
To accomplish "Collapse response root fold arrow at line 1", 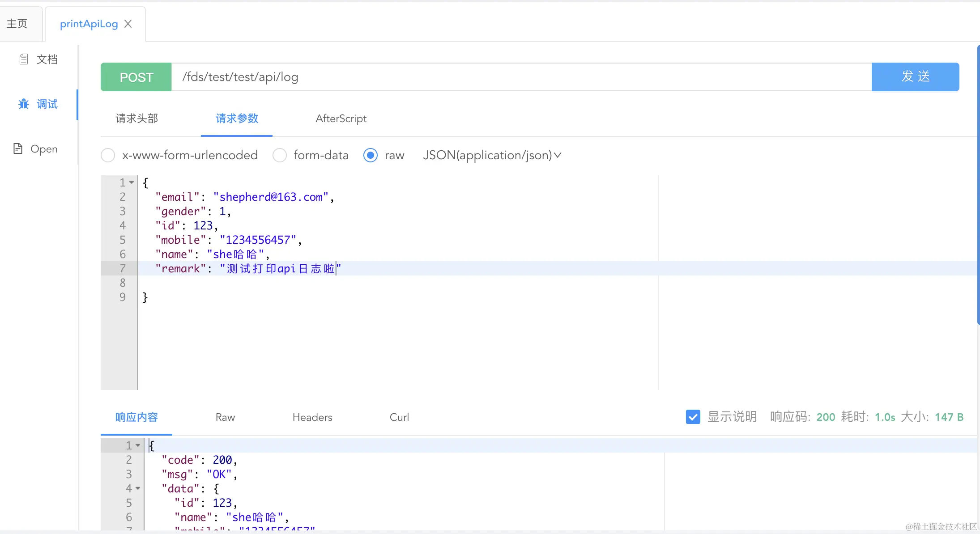I will (x=138, y=445).
